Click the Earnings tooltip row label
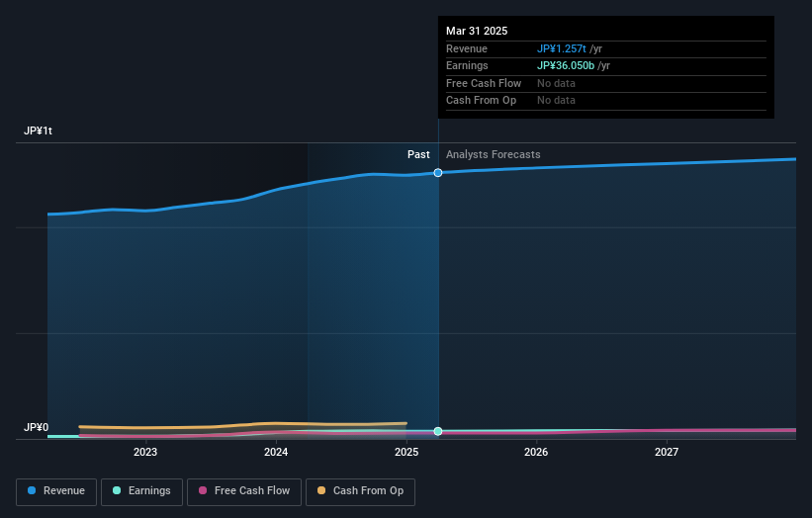 click(467, 65)
